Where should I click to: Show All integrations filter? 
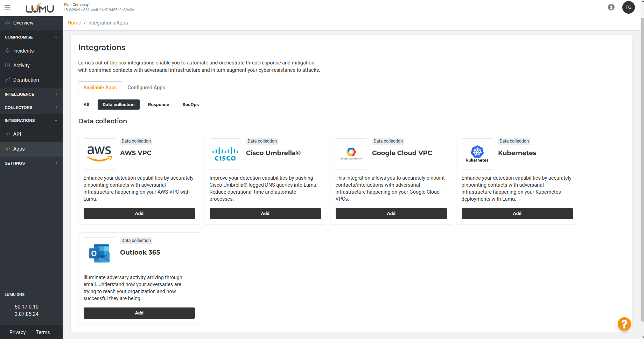click(x=86, y=105)
